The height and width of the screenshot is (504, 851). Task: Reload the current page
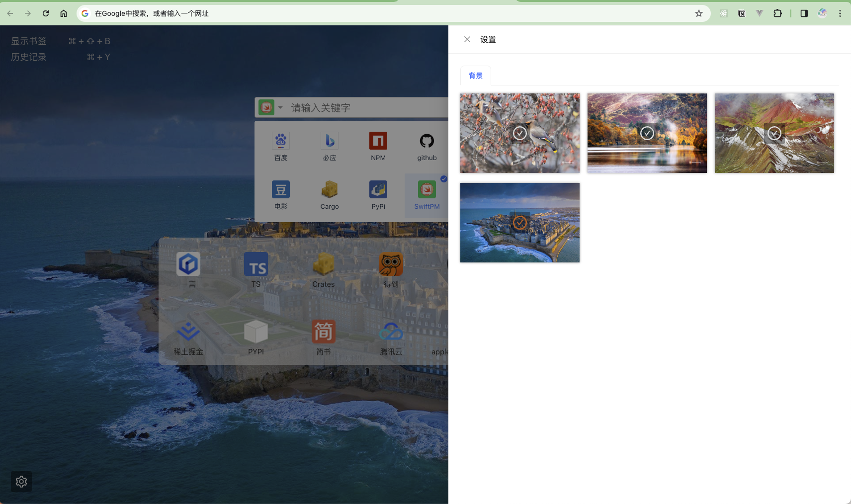[x=46, y=13]
